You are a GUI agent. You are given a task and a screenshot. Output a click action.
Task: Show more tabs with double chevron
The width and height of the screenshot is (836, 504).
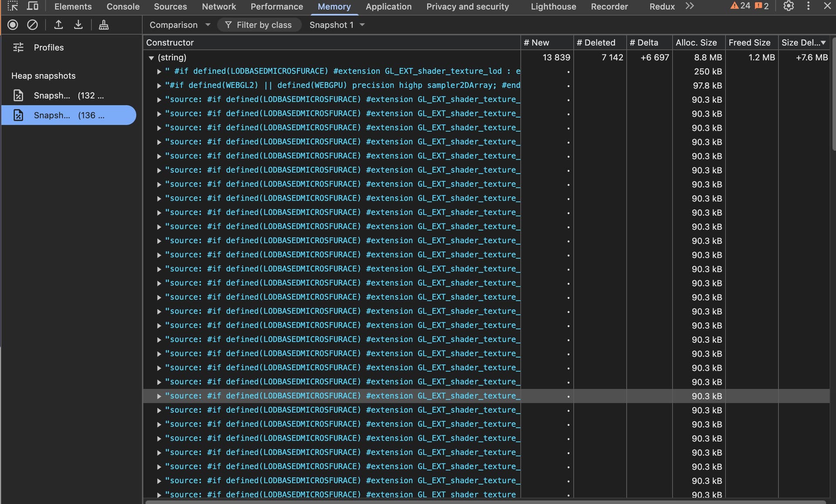(689, 6)
